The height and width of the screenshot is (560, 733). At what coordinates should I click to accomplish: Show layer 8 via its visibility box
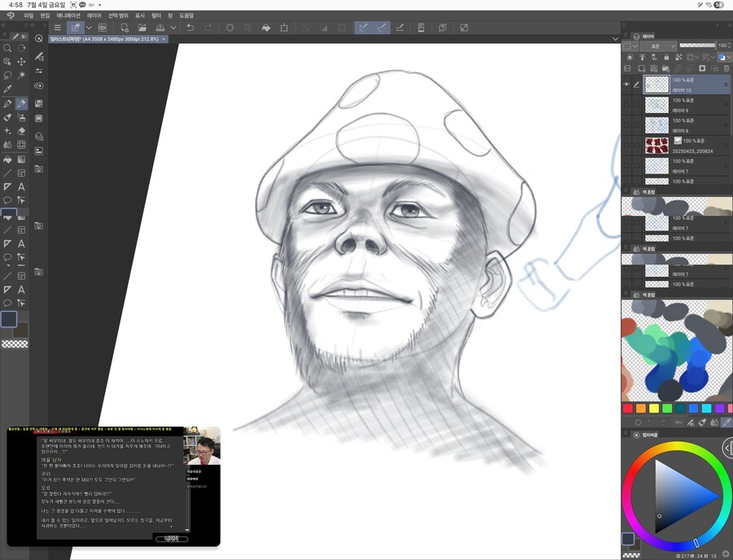coord(626,125)
